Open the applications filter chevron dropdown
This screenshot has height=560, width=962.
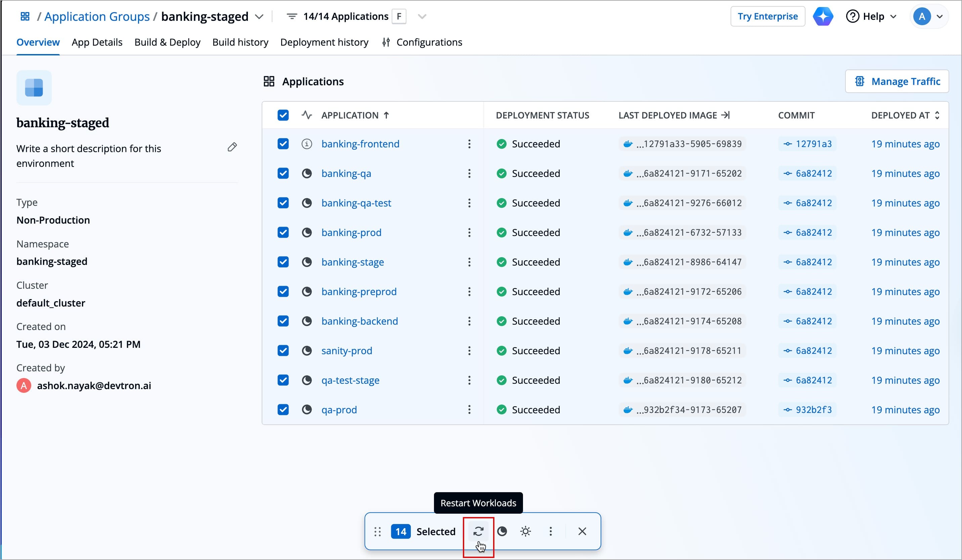point(422,16)
